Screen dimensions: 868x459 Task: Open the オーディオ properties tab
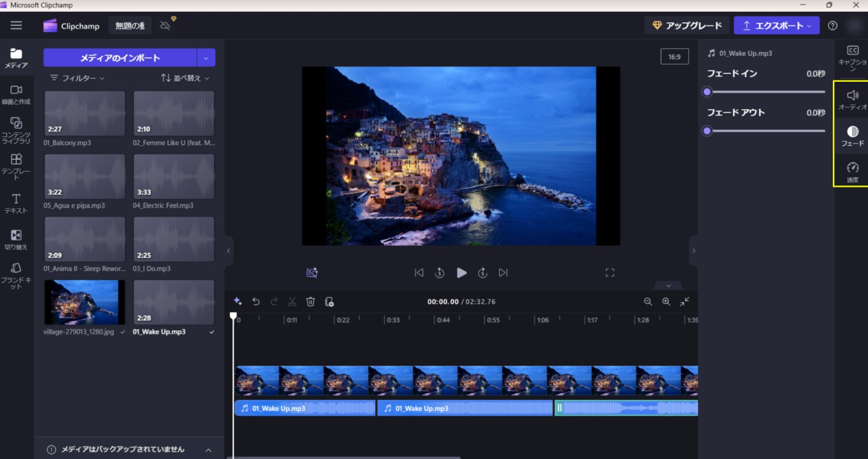[x=852, y=100]
